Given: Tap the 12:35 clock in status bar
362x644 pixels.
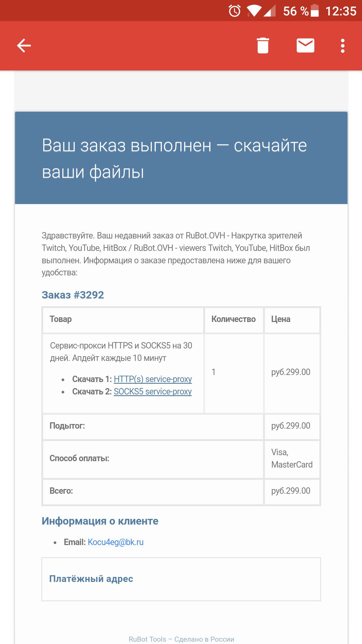Looking at the screenshot, I should pos(341,11).
